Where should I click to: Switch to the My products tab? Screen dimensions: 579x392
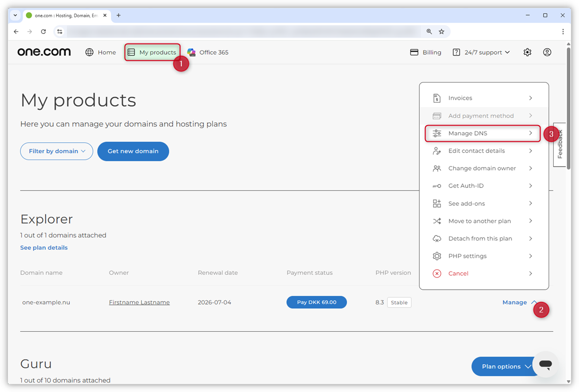[x=152, y=52]
